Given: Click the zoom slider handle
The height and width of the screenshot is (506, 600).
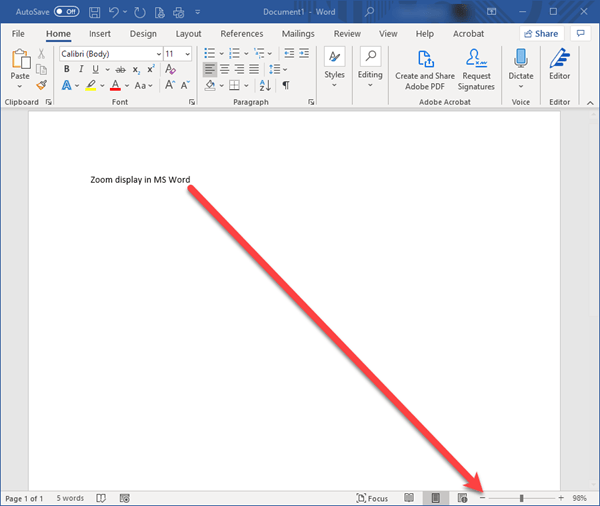Looking at the screenshot, I should pyautogui.click(x=521, y=498).
